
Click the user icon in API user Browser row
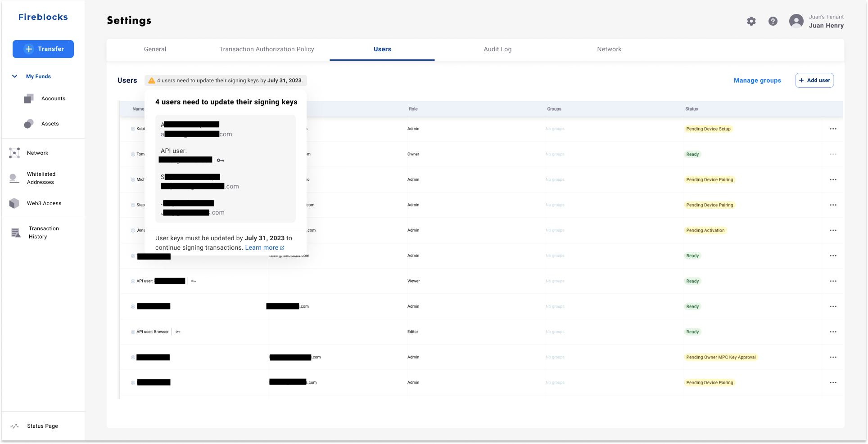pos(133,332)
